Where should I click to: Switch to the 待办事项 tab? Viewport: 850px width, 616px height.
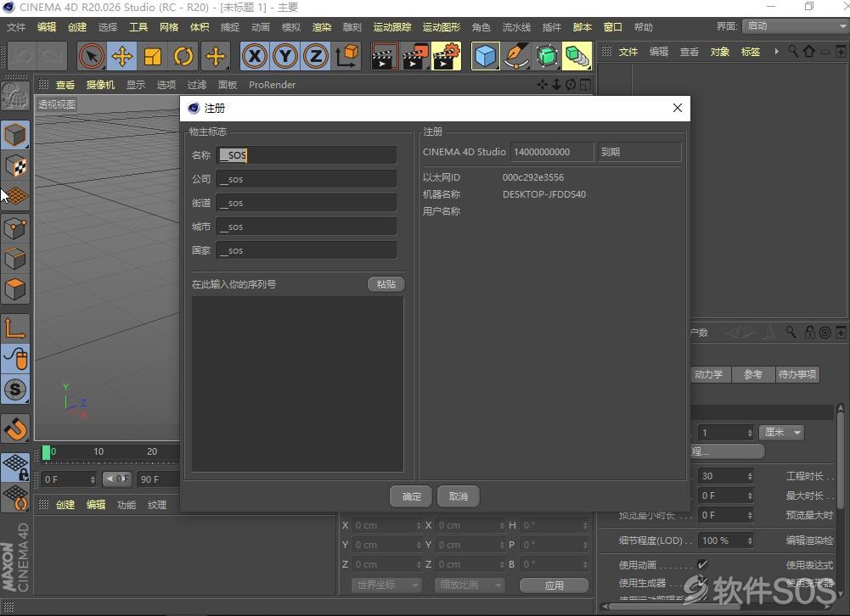(797, 374)
